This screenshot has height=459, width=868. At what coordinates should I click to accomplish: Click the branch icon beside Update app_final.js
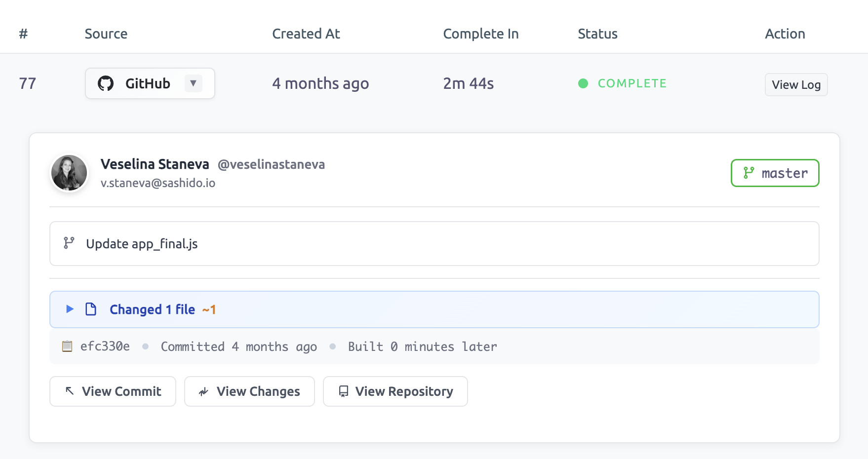pyautogui.click(x=69, y=243)
